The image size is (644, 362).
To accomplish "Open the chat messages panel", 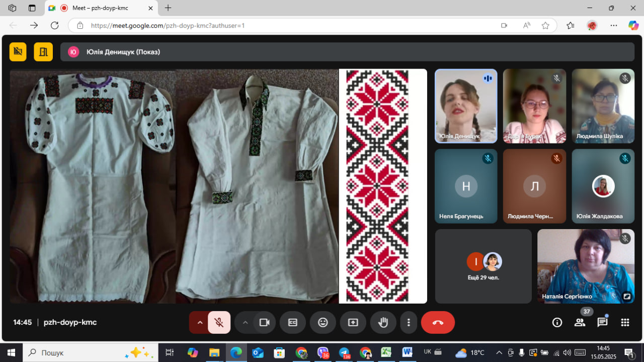I will pos(602,323).
